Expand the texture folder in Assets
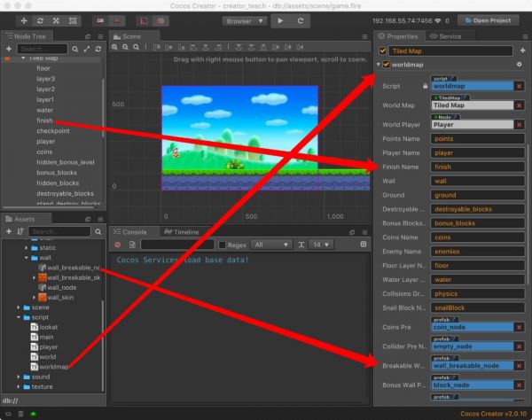This screenshot has width=532, height=420. [19, 386]
